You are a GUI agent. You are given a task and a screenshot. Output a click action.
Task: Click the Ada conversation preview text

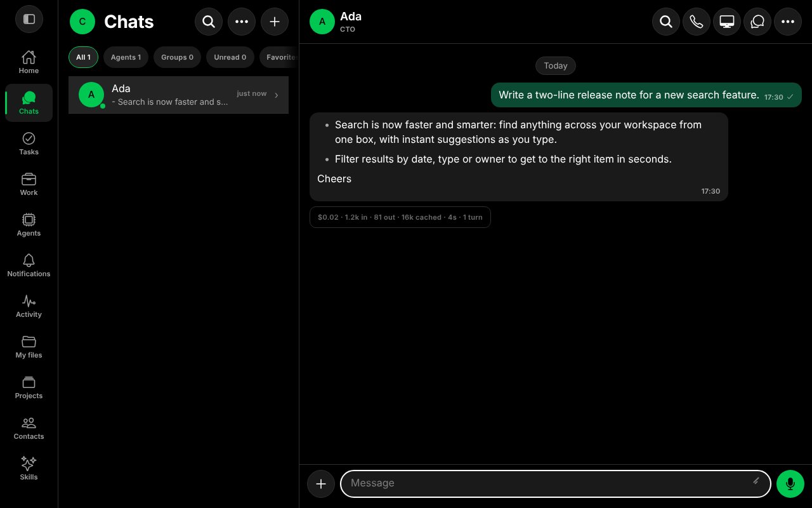pos(169,102)
